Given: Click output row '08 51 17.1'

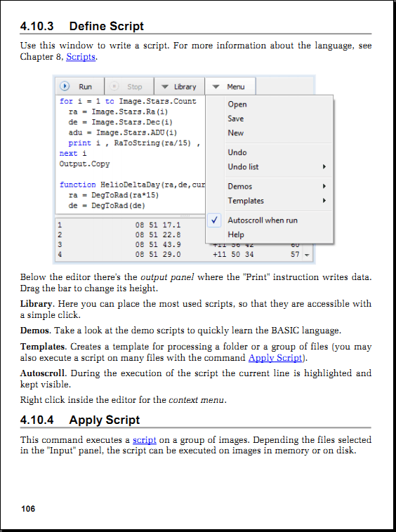Looking at the screenshot, I should click(x=158, y=225).
